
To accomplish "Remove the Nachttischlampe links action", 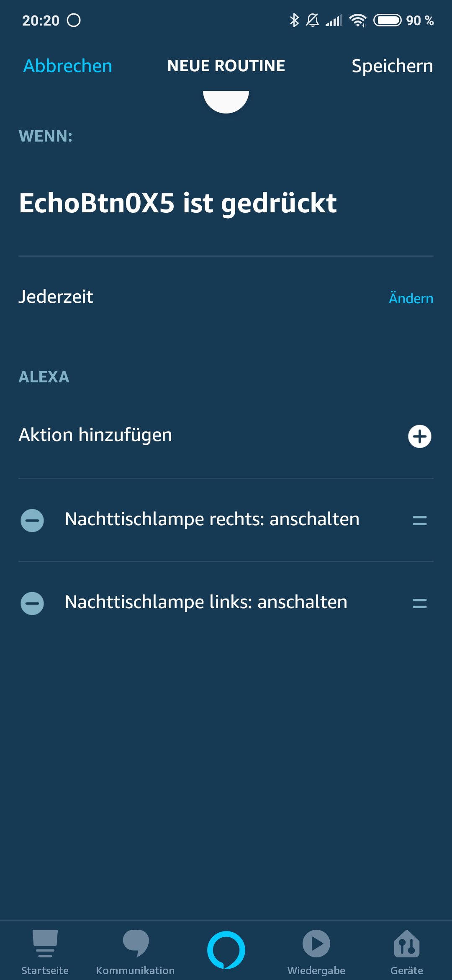I will (32, 603).
